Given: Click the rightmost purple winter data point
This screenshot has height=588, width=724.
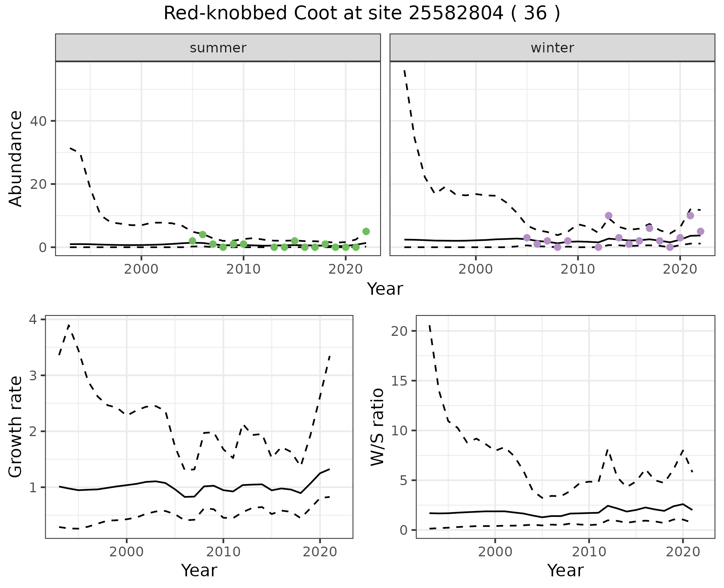Looking at the screenshot, I should [x=700, y=231].
